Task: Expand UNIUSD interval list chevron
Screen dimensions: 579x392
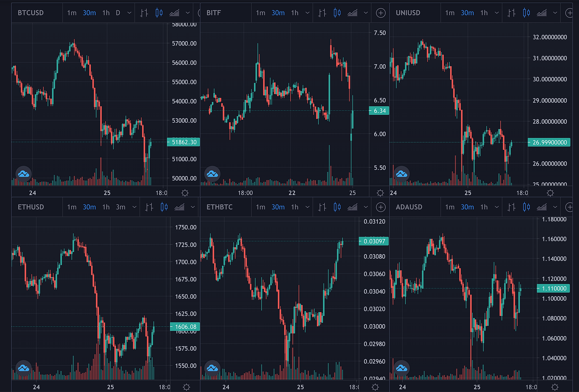Action: tap(497, 13)
